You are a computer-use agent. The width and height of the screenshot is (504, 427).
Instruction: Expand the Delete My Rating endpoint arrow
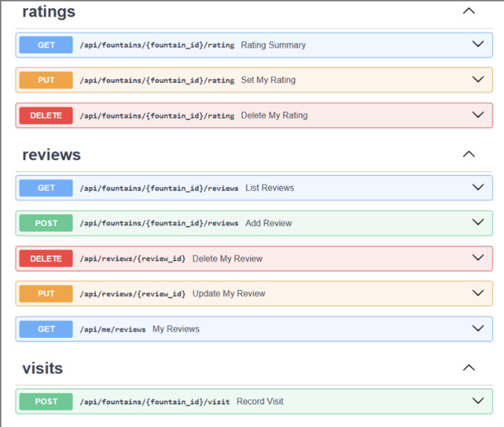478,115
